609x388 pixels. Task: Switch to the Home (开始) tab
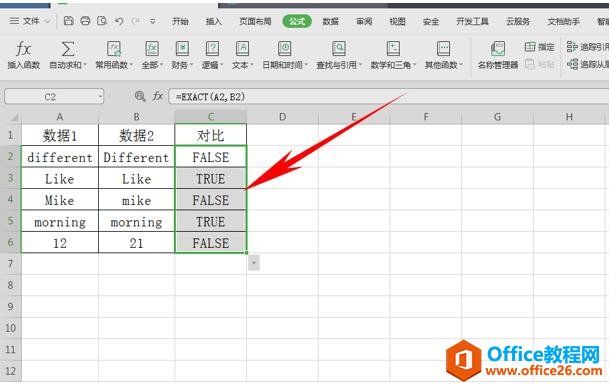click(x=181, y=21)
